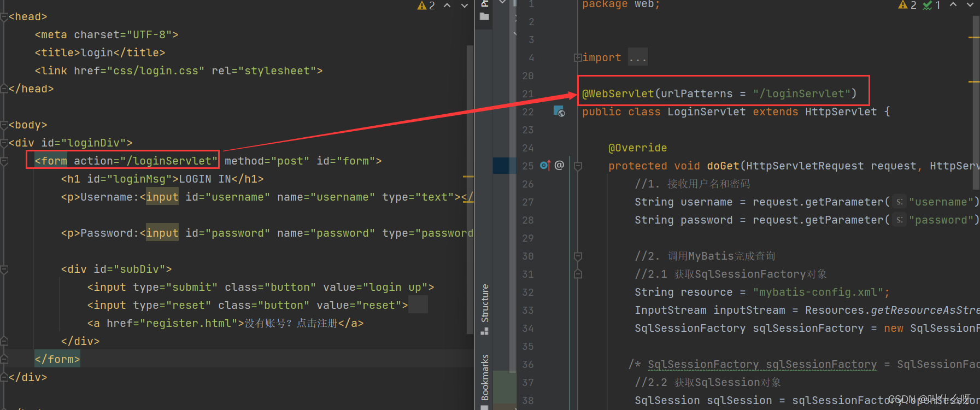Go to next highlighted error in HTML editor
The width and height of the screenshot is (980, 410).
pos(465,5)
